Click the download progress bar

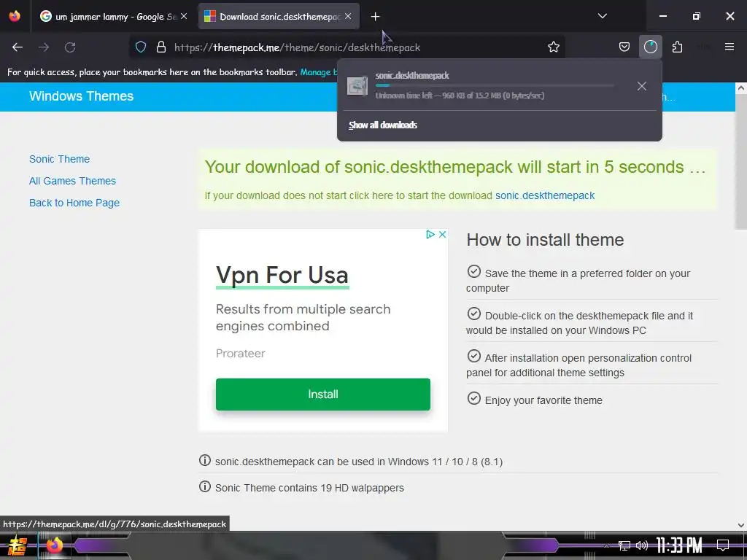coord(495,86)
